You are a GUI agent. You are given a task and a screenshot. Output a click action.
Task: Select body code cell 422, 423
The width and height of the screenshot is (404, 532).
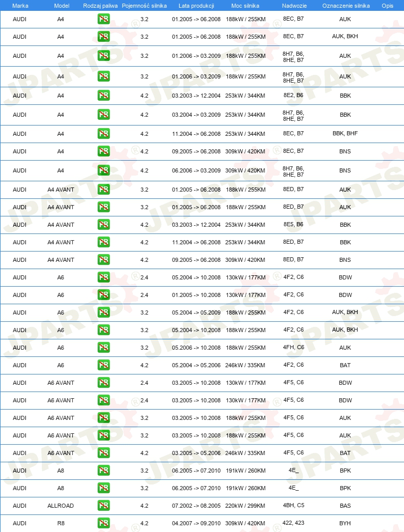293,523
